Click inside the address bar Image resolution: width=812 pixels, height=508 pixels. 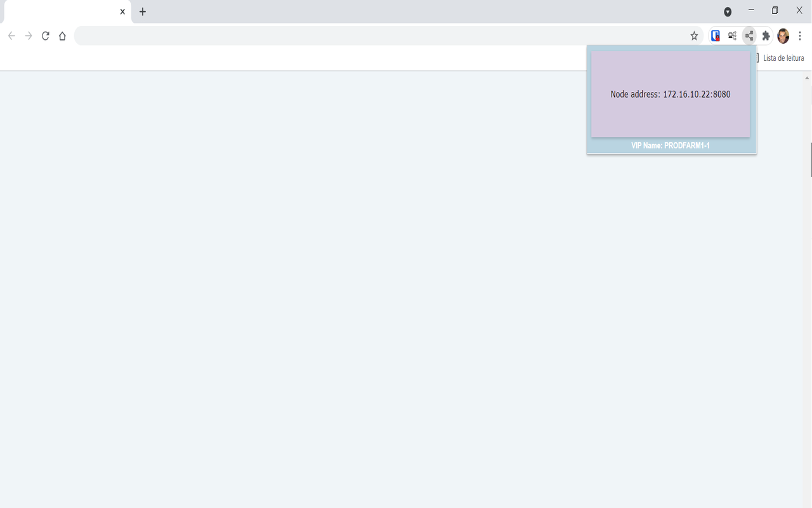pos(381,36)
